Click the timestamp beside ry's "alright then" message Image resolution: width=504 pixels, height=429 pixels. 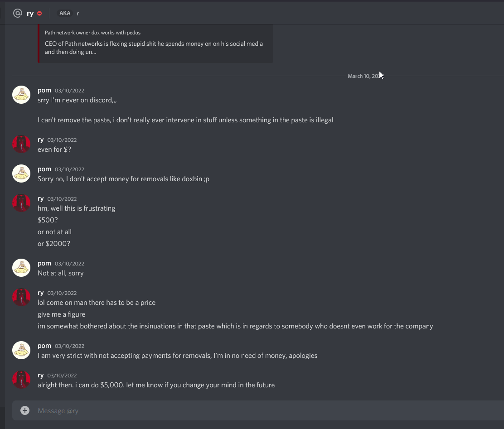62,376
